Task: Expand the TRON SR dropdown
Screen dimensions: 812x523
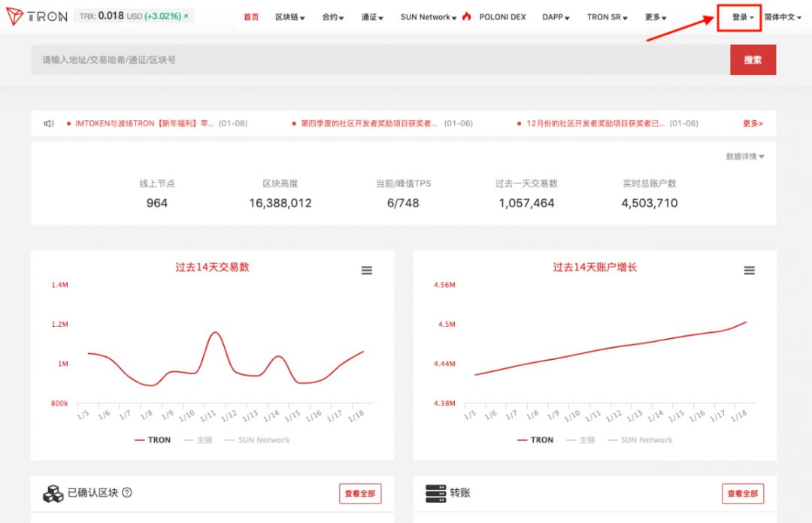Action: tap(607, 17)
